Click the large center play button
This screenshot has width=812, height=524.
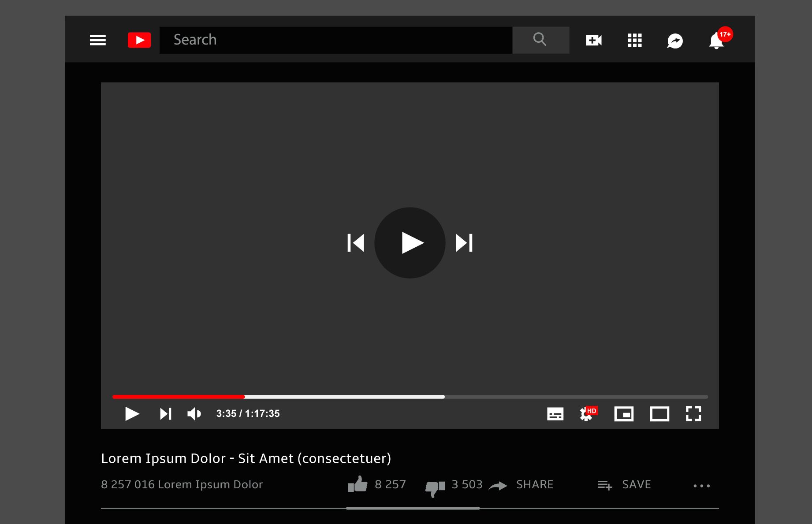410,243
